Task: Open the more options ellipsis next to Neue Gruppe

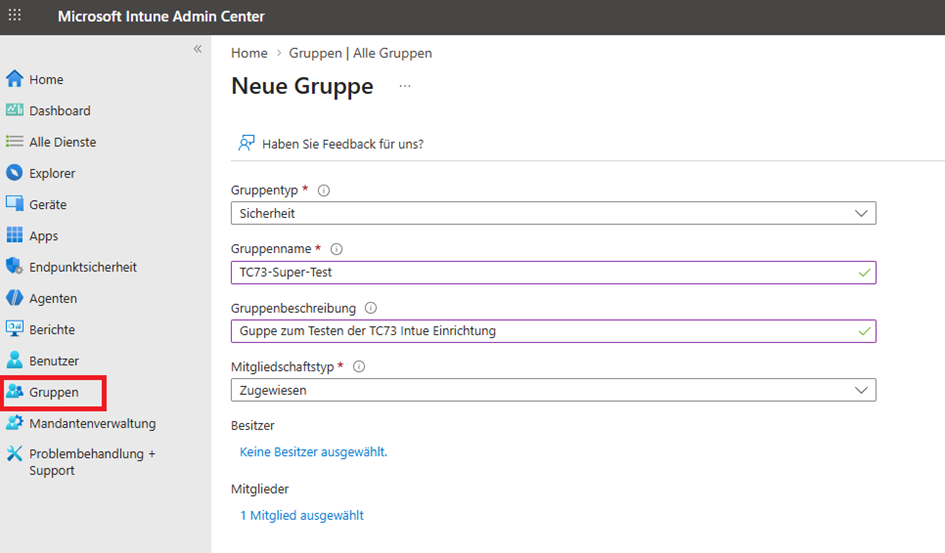Action: tap(405, 86)
